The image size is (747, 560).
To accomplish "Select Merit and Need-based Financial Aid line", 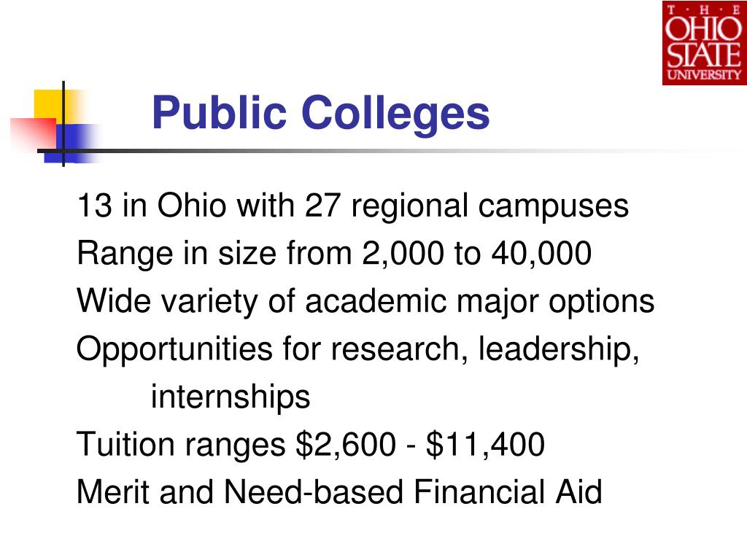I will tap(339, 491).
